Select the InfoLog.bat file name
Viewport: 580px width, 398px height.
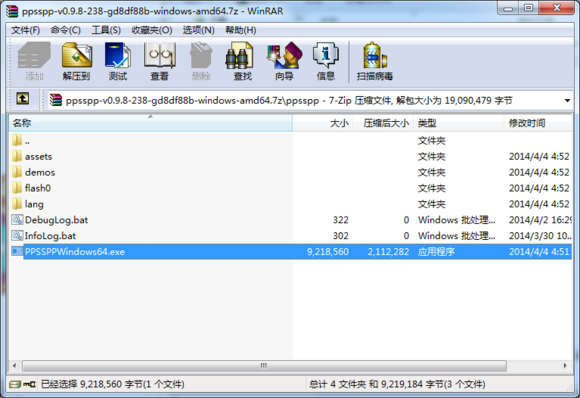pyautogui.click(x=50, y=236)
